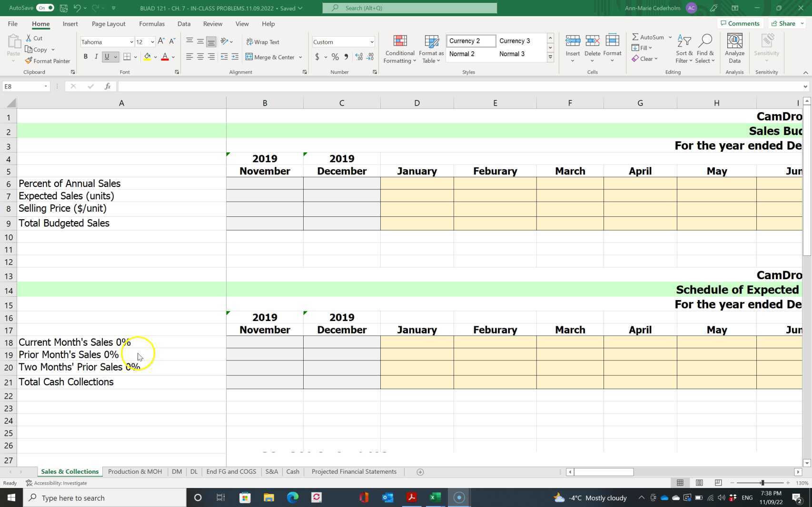Select the Font Color red swatch

click(164, 57)
